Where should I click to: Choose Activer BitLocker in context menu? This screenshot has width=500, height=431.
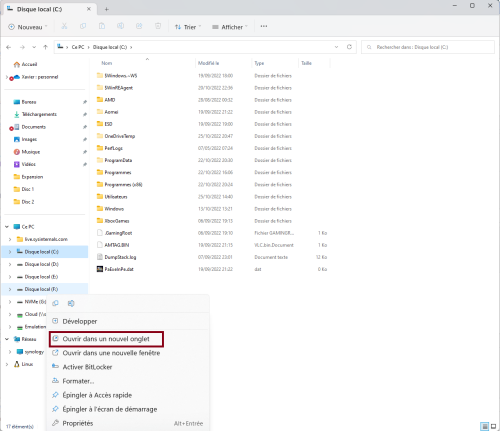(128, 367)
